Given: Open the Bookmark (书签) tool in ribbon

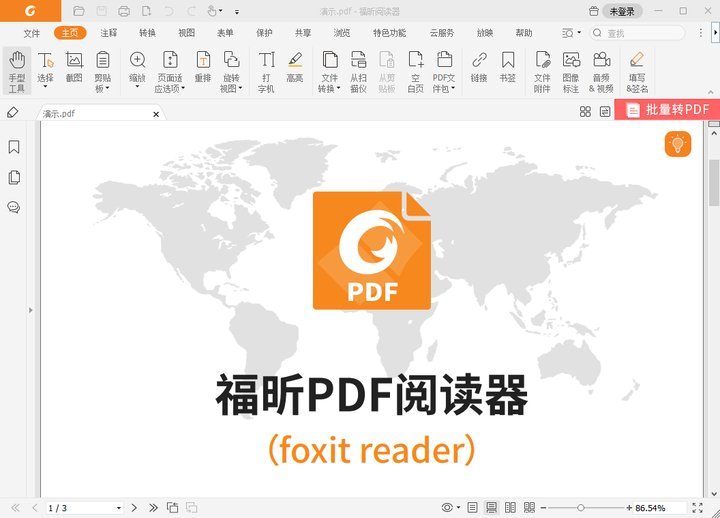Looking at the screenshot, I should click(508, 68).
